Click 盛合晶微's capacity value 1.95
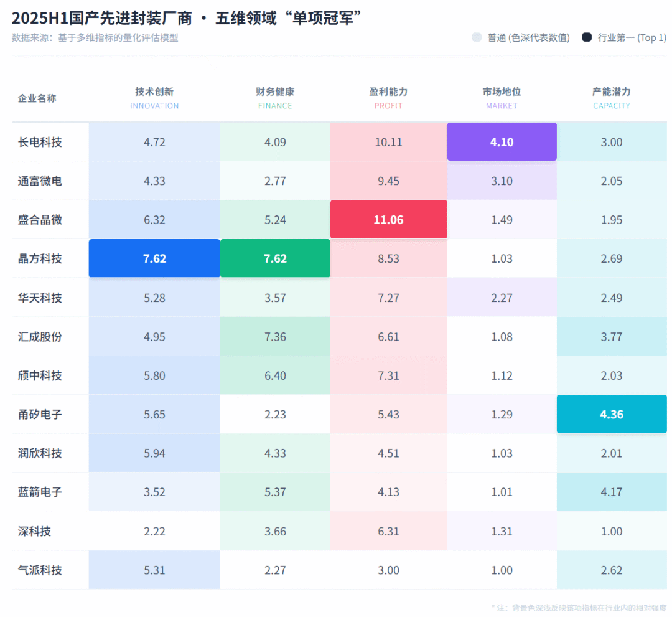 [612, 220]
